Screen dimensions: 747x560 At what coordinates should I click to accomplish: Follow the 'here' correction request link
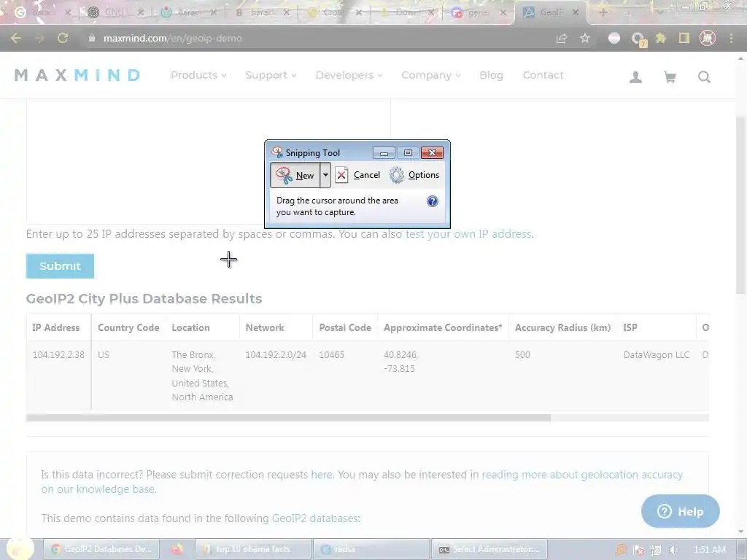(322, 475)
